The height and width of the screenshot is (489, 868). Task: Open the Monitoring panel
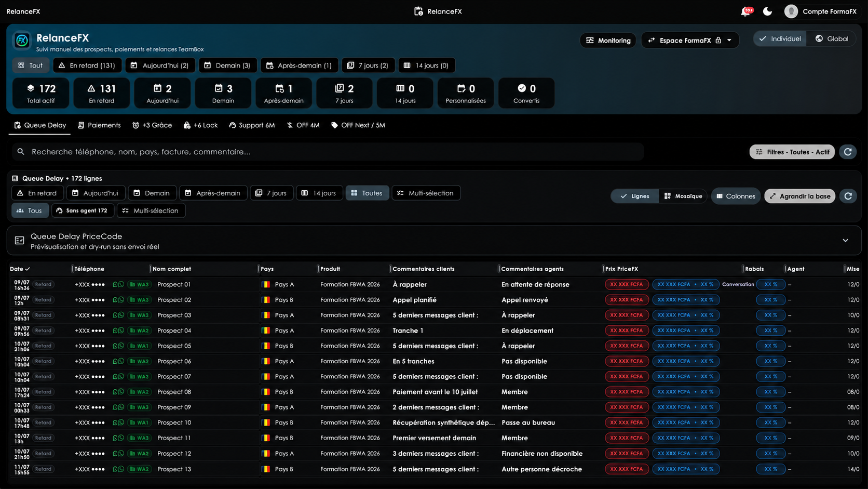point(608,41)
